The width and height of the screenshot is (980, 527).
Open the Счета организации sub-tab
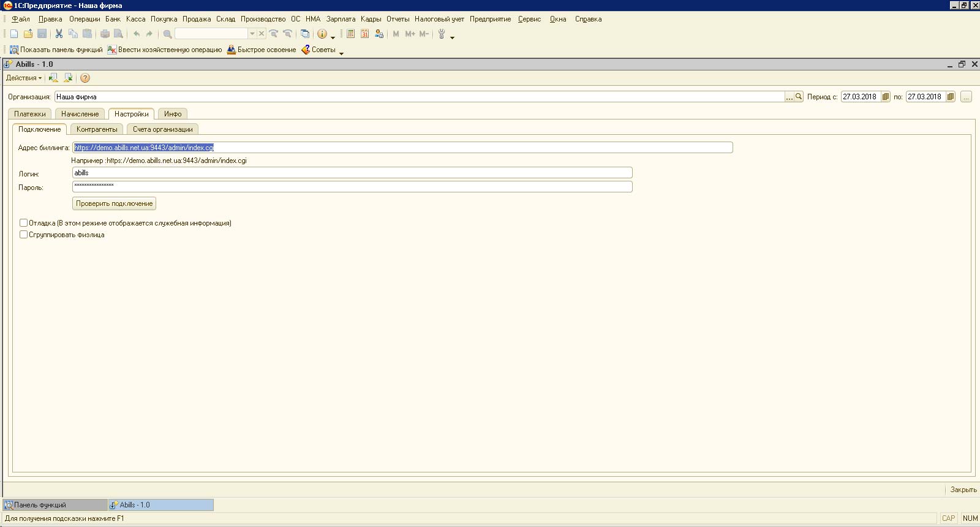pyautogui.click(x=163, y=129)
